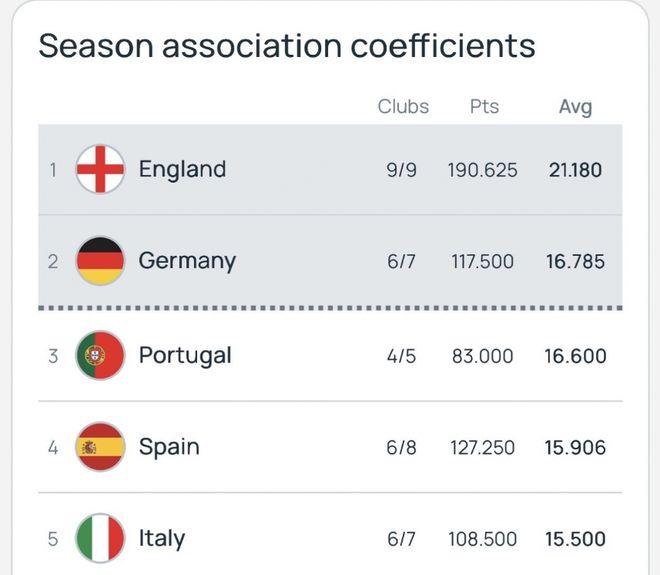Sort by the Clubs column header
Viewport: 660px width, 575px height.
click(403, 106)
